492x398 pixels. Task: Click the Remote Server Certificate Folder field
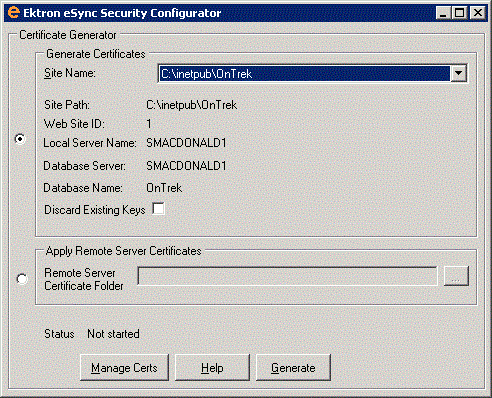click(287, 276)
